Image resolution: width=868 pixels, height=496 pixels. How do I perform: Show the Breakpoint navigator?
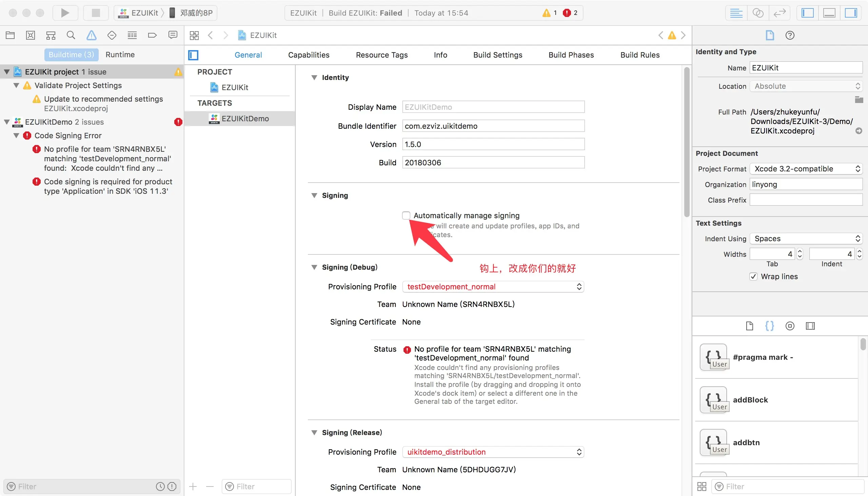click(152, 35)
